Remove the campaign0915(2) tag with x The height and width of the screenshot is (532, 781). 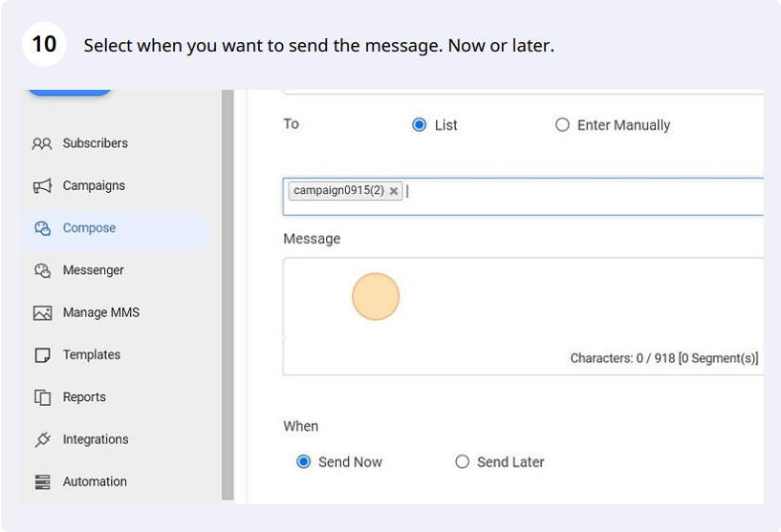[394, 191]
